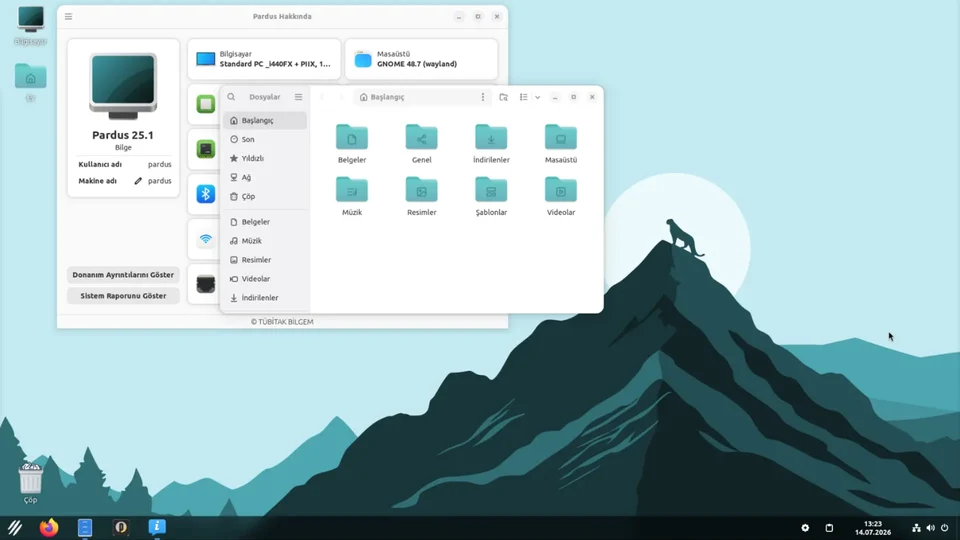Go forward with the forward arrow
This screenshot has width=960, height=540.
click(x=342, y=97)
